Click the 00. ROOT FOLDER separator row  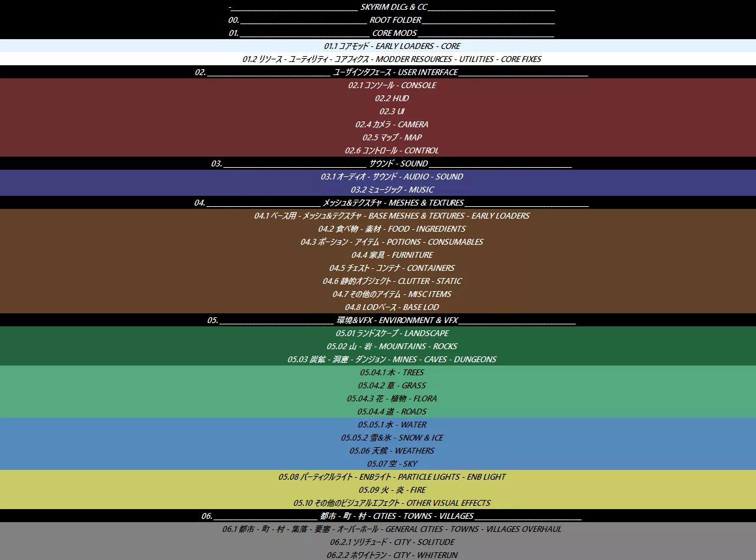[x=378, y=20]
